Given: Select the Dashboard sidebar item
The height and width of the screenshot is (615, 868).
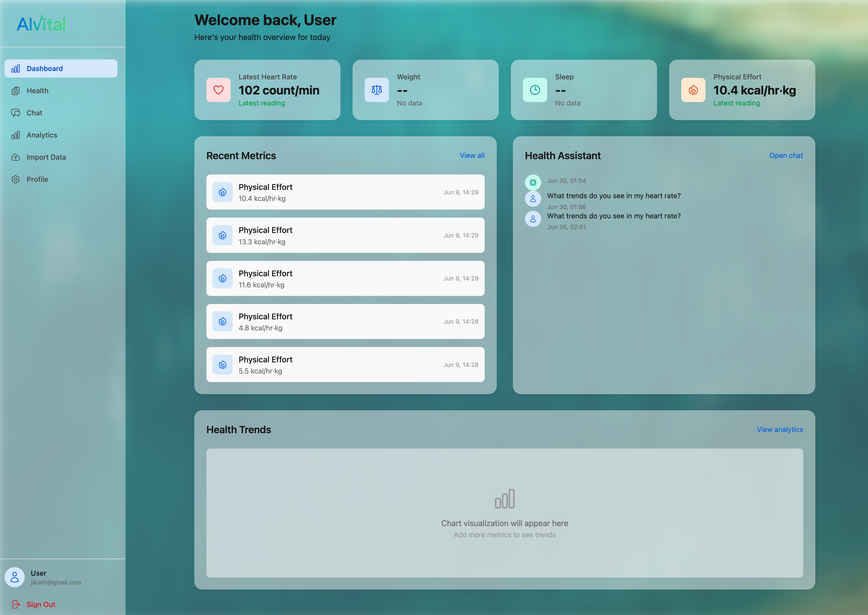Looking at the screenshot, I should tap(44, 69).
